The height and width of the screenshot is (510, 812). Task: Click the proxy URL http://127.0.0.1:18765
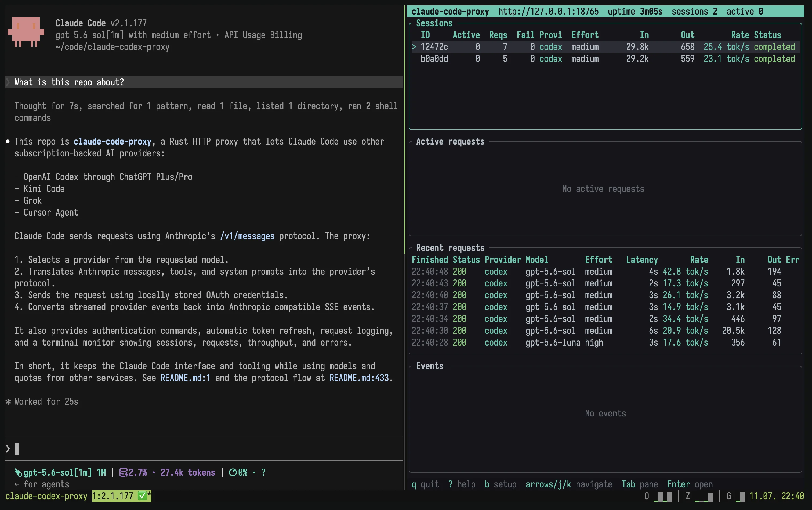tap(548, 12)
